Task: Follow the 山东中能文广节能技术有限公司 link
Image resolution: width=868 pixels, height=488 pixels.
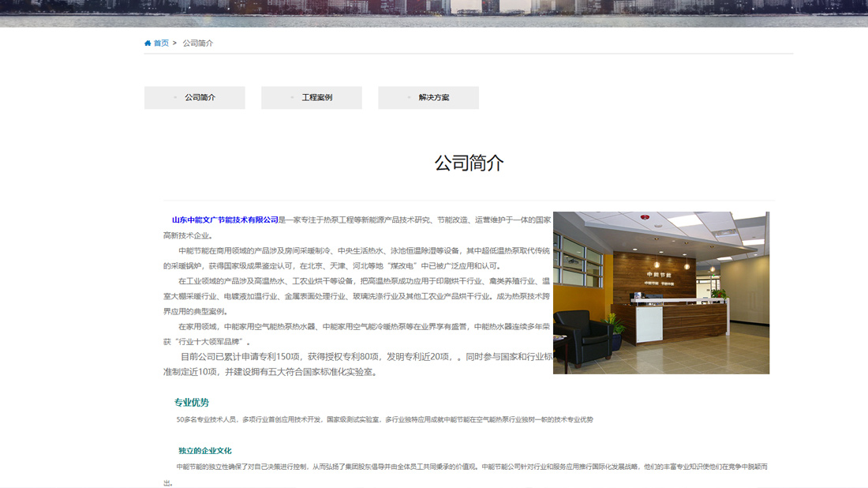Action: pos(225,220)
